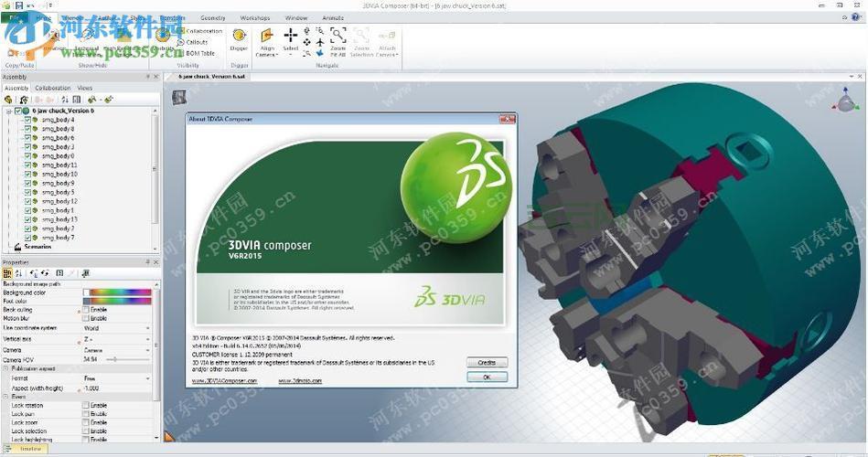Enable the Back culling checkbox

(86, 310)
